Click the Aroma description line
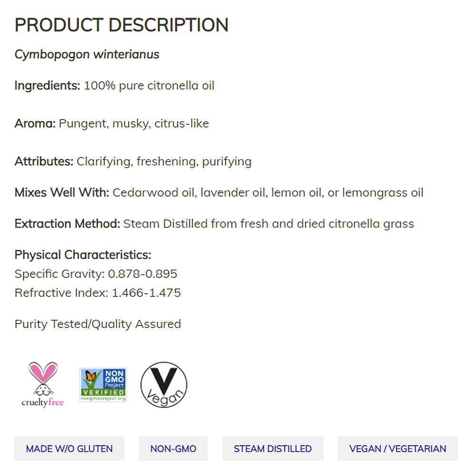 (111, 124)
